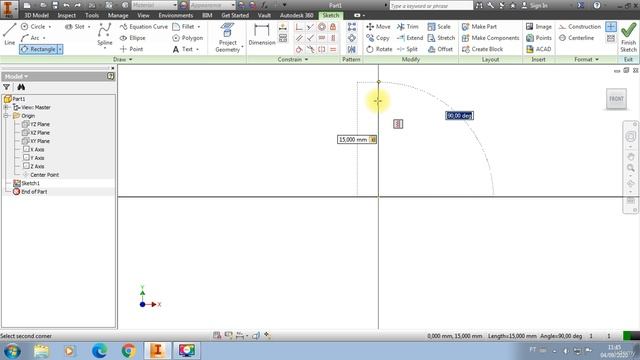Apply Equal constraint
The width and height of the screenshot is (640, 360).
(x=333, y=49)
